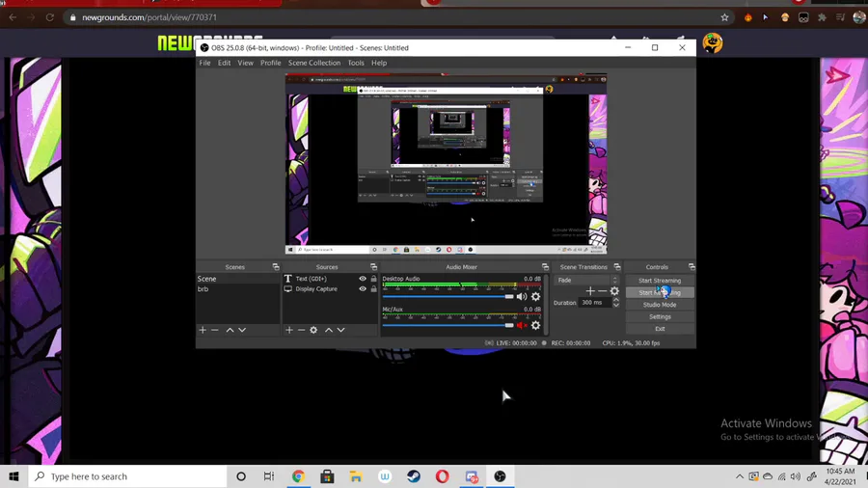The height and width of the screenshot is (488, 868).
Task: Click the Chrome address bar URL
Action: click(149, 17)
